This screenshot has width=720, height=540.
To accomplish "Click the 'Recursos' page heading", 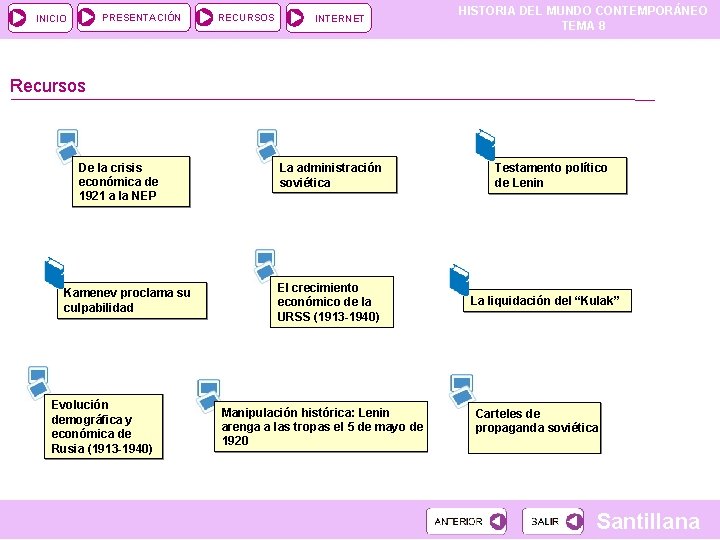I will click(x=48, y=86).
